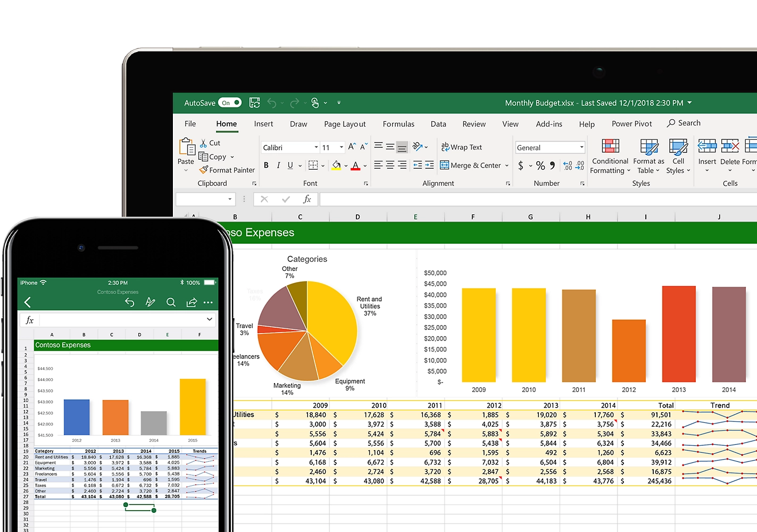
Task: Click the Format as Table icon
Action: [648, 156]
